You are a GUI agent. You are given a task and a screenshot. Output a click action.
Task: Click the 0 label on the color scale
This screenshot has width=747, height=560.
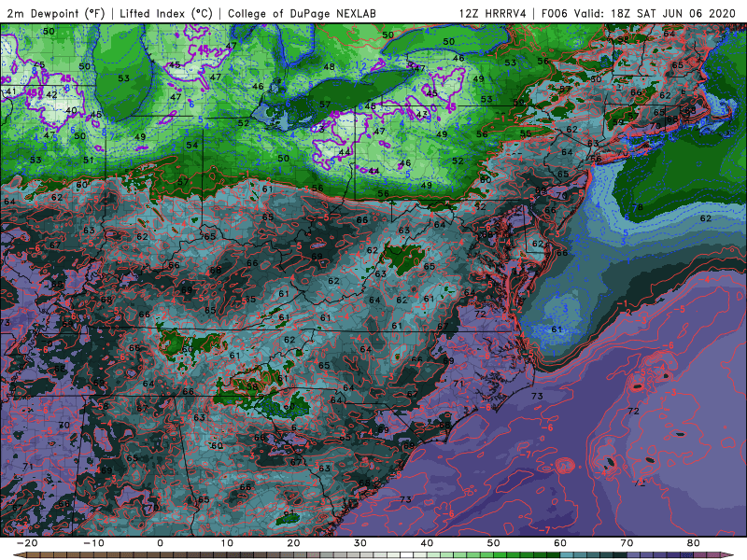160,543
